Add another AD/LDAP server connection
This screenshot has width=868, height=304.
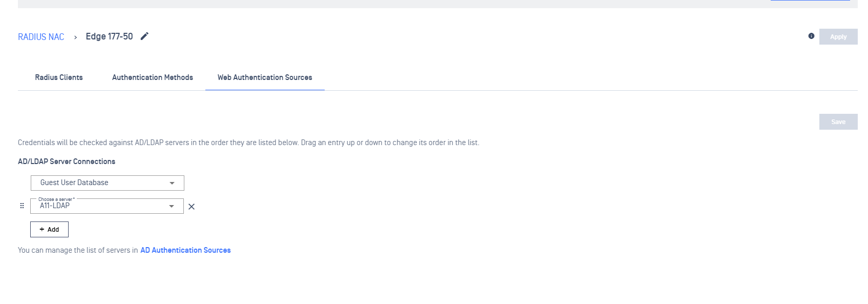point(50,230)
